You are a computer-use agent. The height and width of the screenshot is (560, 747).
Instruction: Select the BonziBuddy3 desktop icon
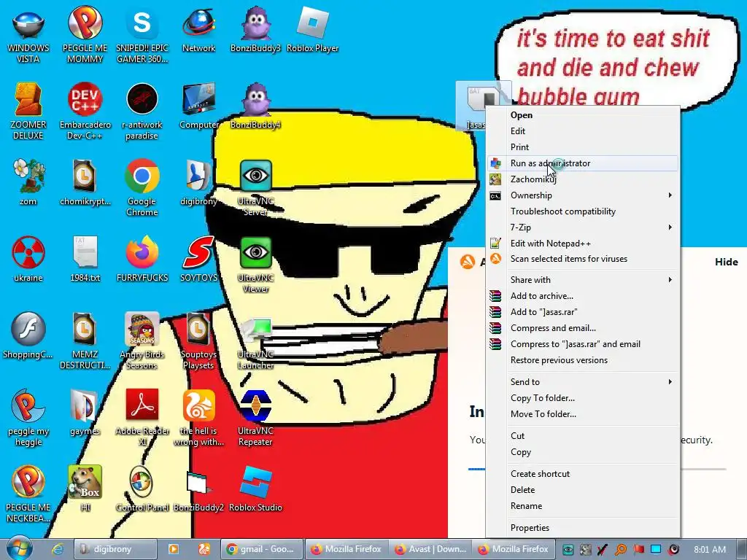pyautogui.click(x=256, y=29)
